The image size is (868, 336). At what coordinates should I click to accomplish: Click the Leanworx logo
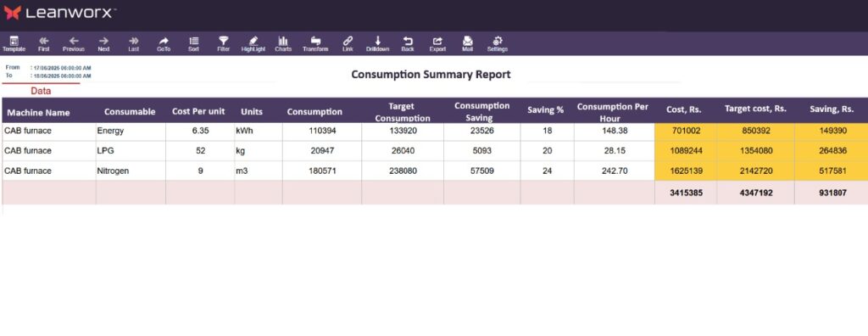60,13
